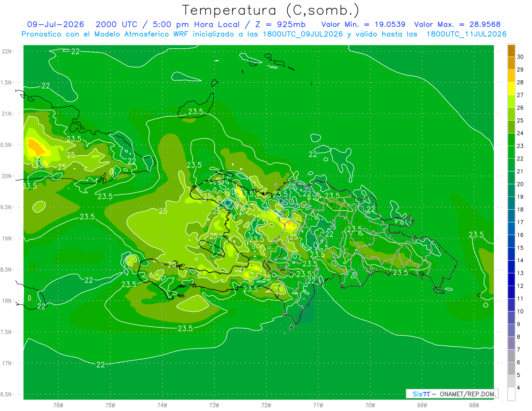Click the color bar label '12'

[x=520, y=286]
